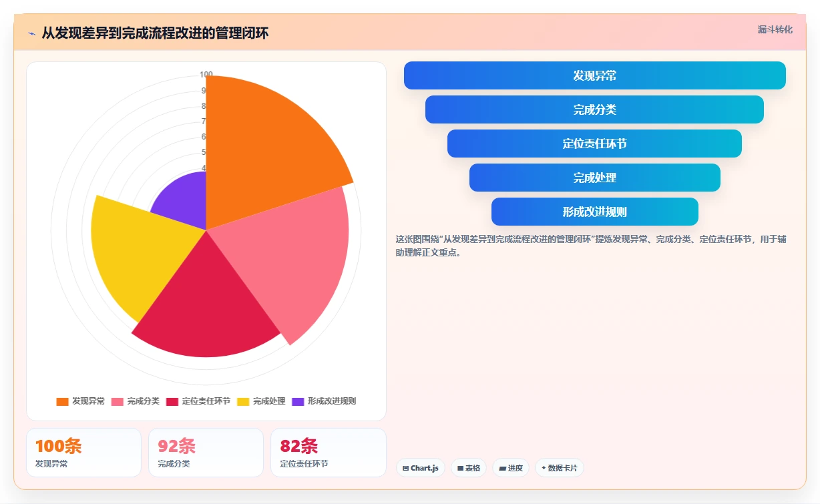Viewport: 820px width, 504px height.
Task: Toggle 定位责任环节 red legend swatch
Action: (172, 401)
